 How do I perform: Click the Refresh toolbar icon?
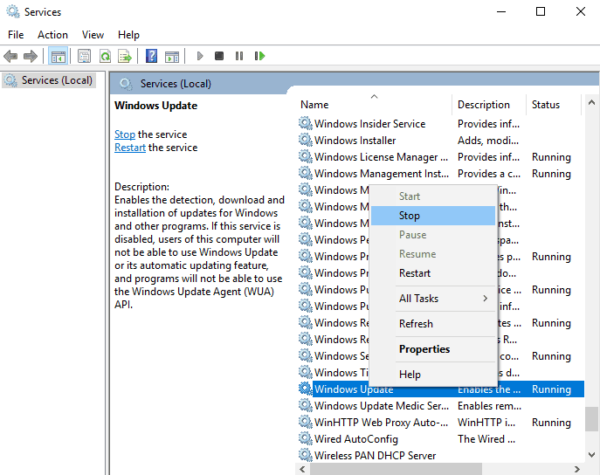(x=105, y=56)
